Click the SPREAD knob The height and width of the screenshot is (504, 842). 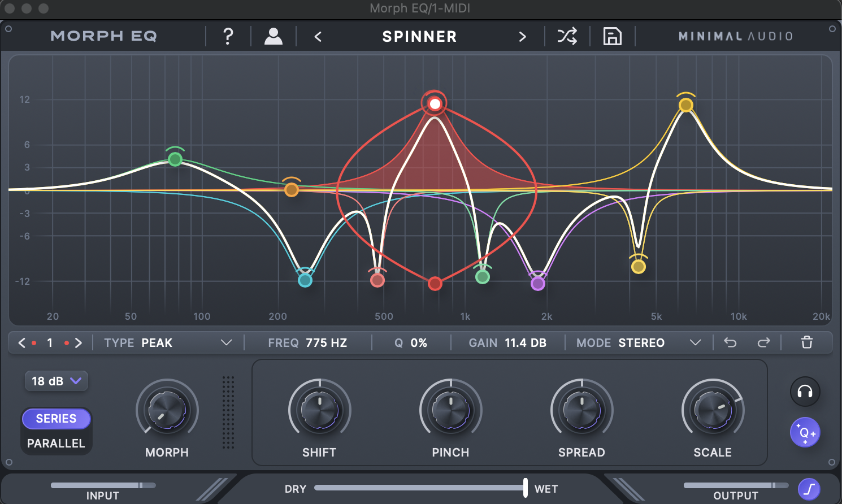pos(581,410)
